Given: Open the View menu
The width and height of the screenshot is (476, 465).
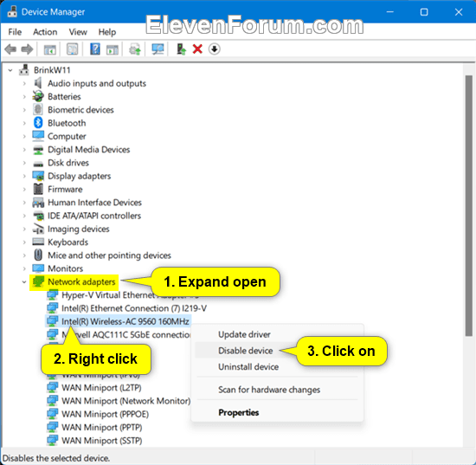Looking at the screenshot, I should (x=78, y=32).
